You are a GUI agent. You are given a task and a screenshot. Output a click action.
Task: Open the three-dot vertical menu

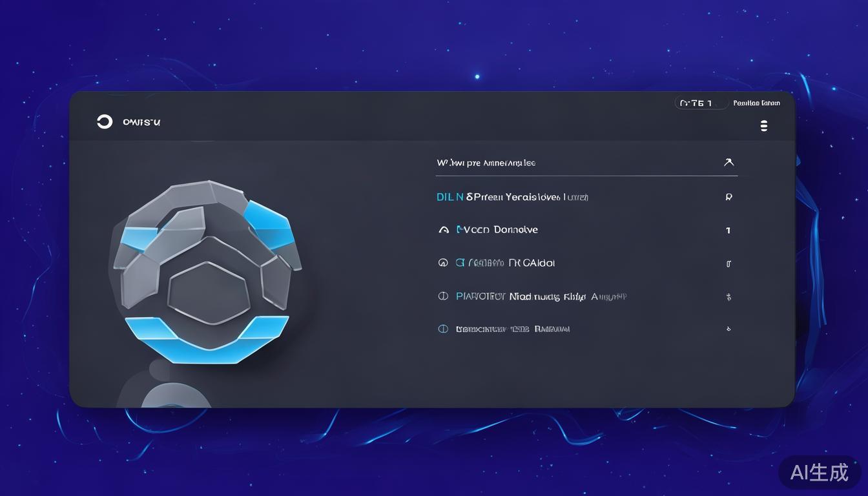tap(764, 126)
